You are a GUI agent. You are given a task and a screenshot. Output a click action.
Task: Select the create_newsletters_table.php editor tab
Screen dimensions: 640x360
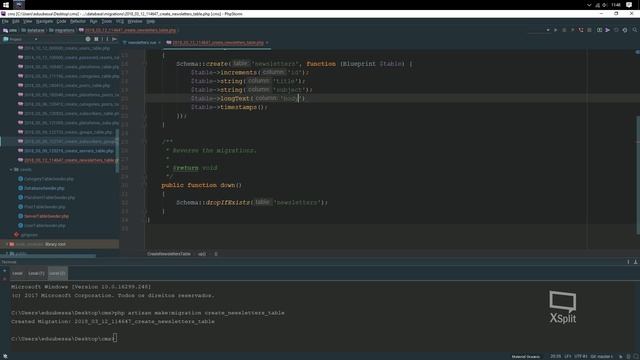point(216,42)
